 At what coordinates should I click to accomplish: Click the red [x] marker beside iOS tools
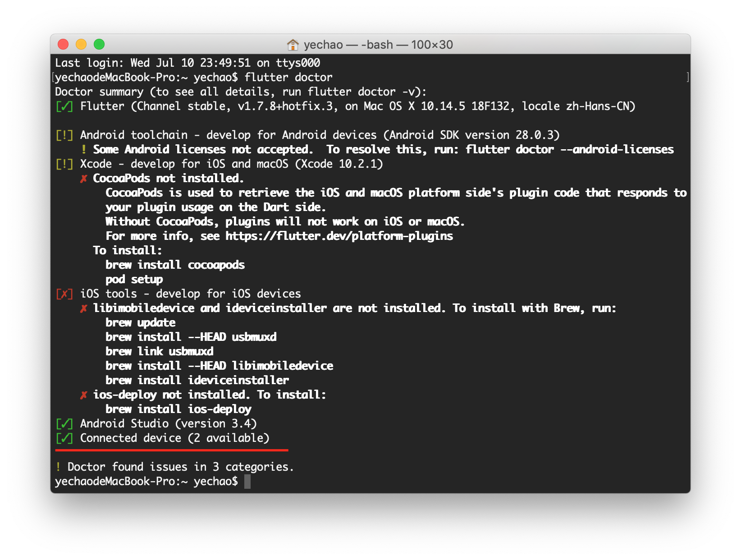tap(64, 294)
